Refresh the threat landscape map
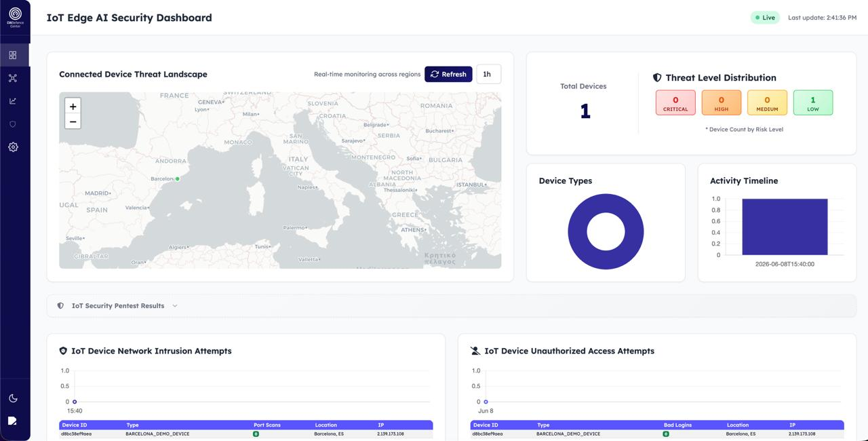868x441 pixels. click(448, 74)
